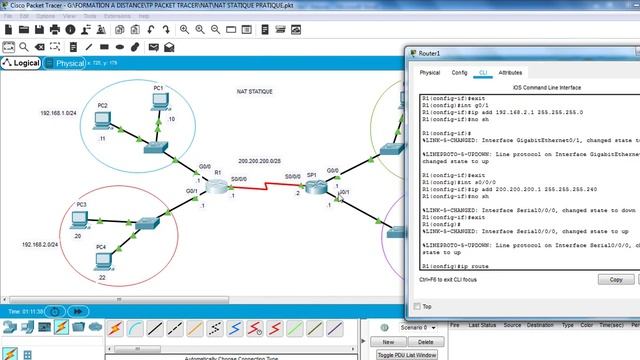Screen dimensions: 640x360
Task: Choose the Add Simple PDU envelope
Action: 153,47
